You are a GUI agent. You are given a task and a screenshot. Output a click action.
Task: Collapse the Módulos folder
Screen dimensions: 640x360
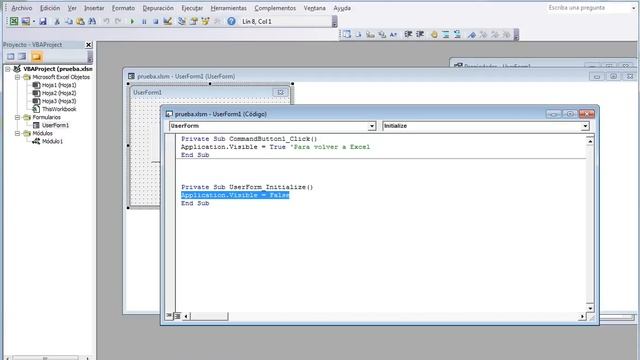click(17, 133)
